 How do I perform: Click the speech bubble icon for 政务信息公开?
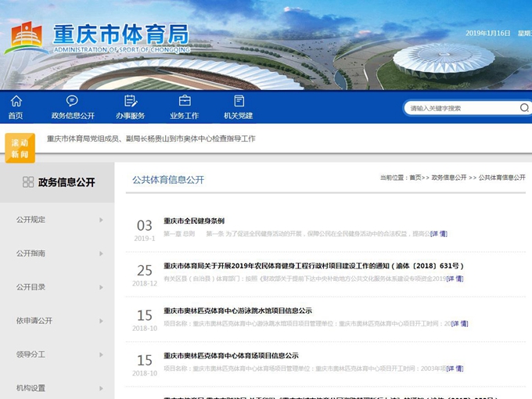pos(72,101)
